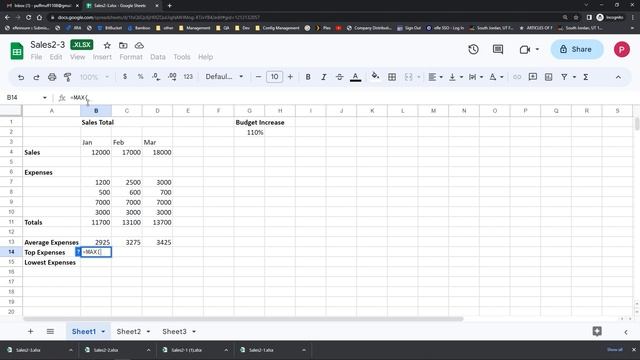This screenshot has height=360, width=640.
Task: Format as currency with dollar icon
Action: 125,77
